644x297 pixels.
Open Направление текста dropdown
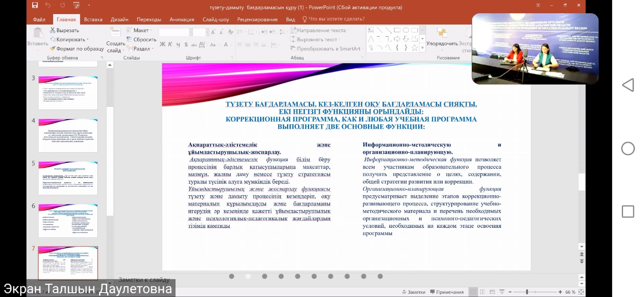click(x=320, y=30)
